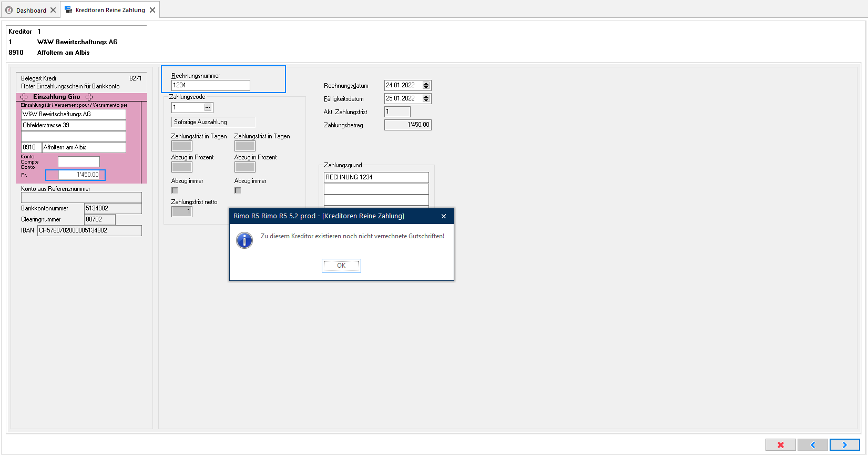
Task: Open the Zahlungscode lookup ellipsis button
Action: (208, 107)
